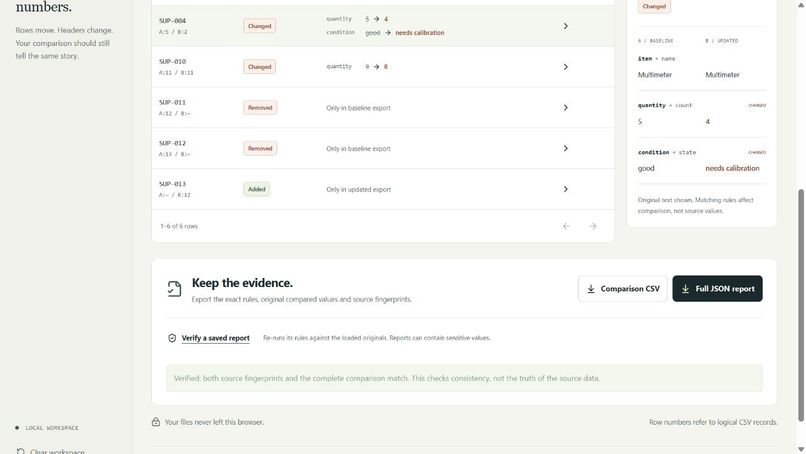This screenshot has height=454, width=806.
Task: Click the scrollbar down arrow
Action: pyautogui.click(x=801, y=450)
